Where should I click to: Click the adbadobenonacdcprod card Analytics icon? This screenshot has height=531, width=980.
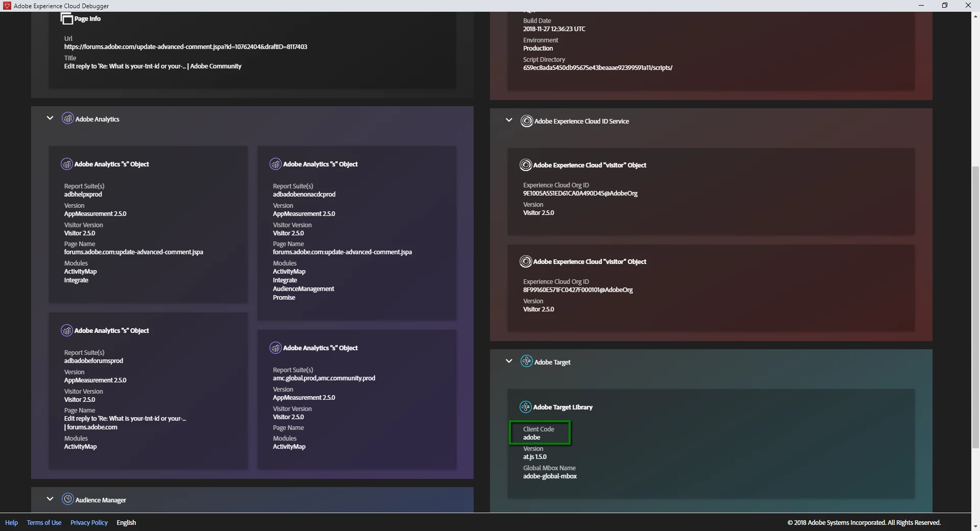point(276,164)
